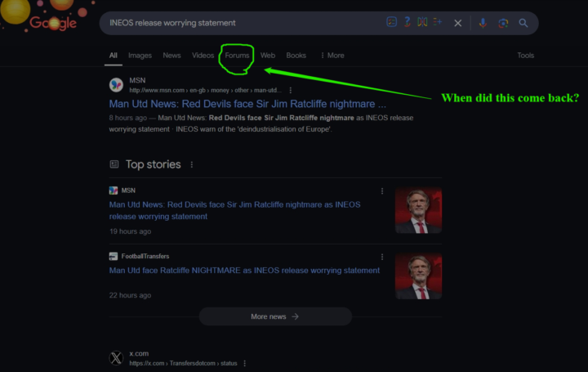The height and width of the screenshot is (372, 588).
Task: Click the MSN favicon on first result
Action: (x=116, y=85)
